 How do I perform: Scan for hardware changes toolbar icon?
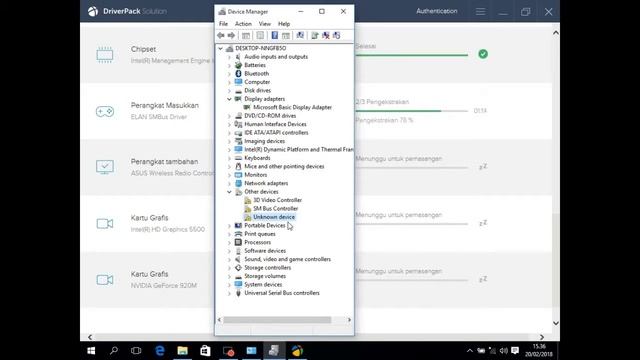[x=300, y=36]
